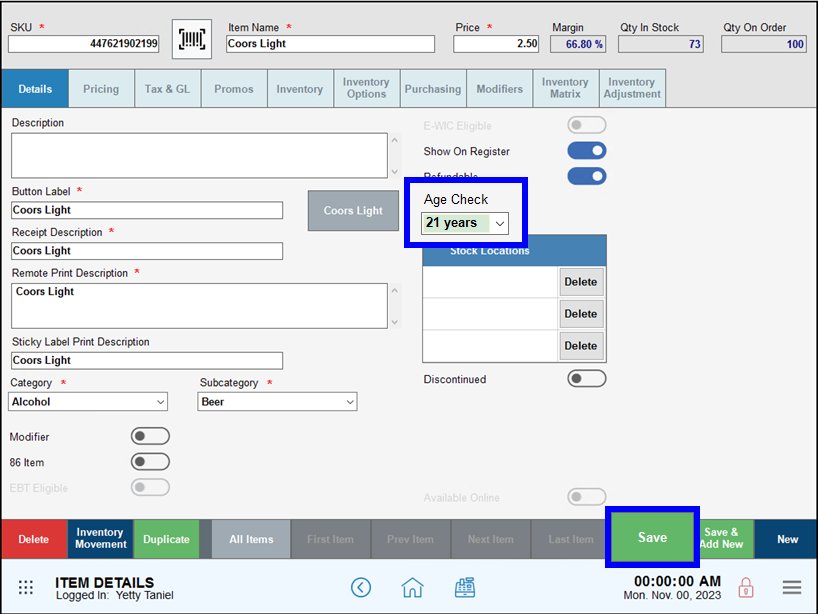818x614 pixels.
Task: Click the Remote Print Description area
Action: pyautogui.click(x=199, y=306)
